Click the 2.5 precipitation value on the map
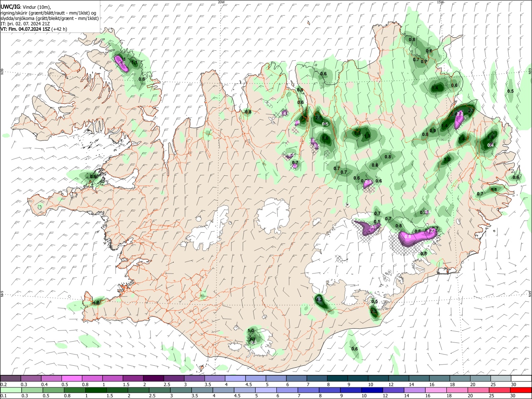 point(318,118)
